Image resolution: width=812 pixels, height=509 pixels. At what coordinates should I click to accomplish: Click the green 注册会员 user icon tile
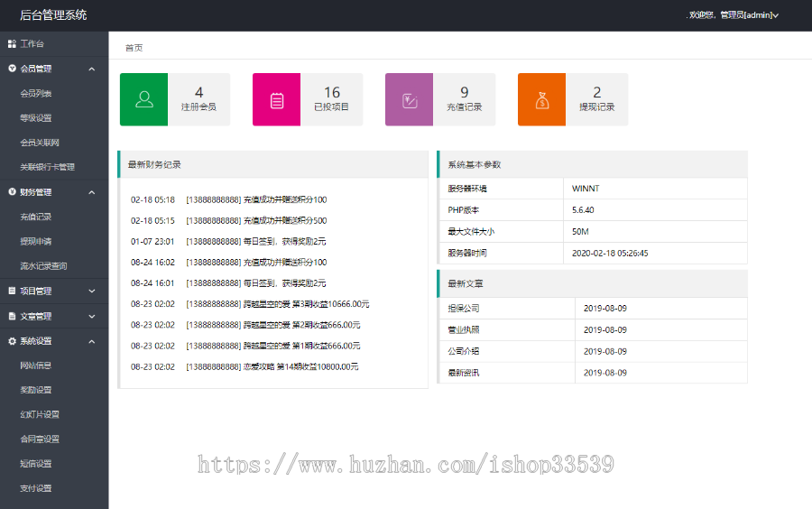pyautogui.click(x=144, y=99)
